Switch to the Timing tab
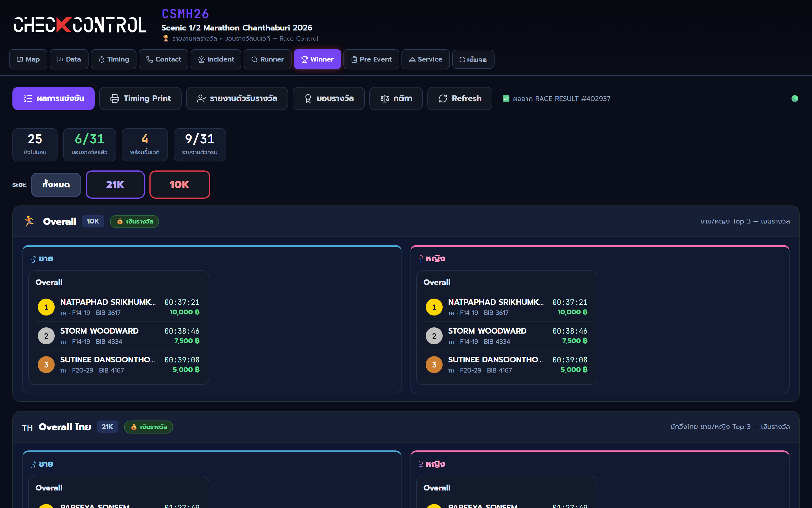Image resolution: width=812 pixels, height=508 pixels. [113, 59]
